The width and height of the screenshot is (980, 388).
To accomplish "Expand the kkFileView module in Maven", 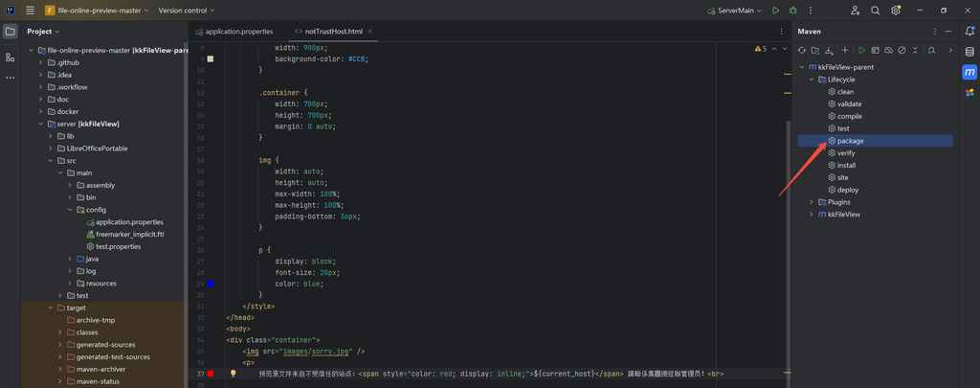I will tap(812, 214).
